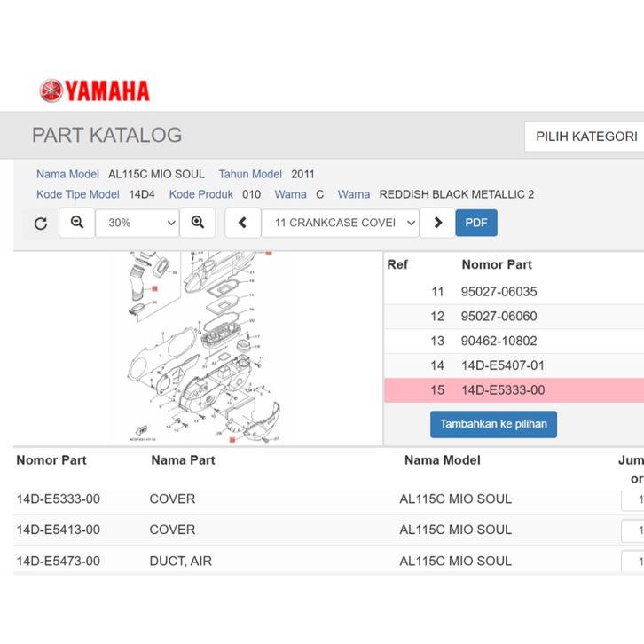Zoom in the parts diagram
Viewport: 644px width, 644px height.
(197, 223)
